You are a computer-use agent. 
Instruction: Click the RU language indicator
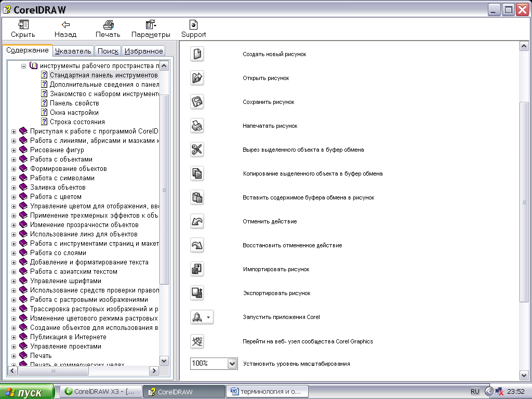[475, 392]
